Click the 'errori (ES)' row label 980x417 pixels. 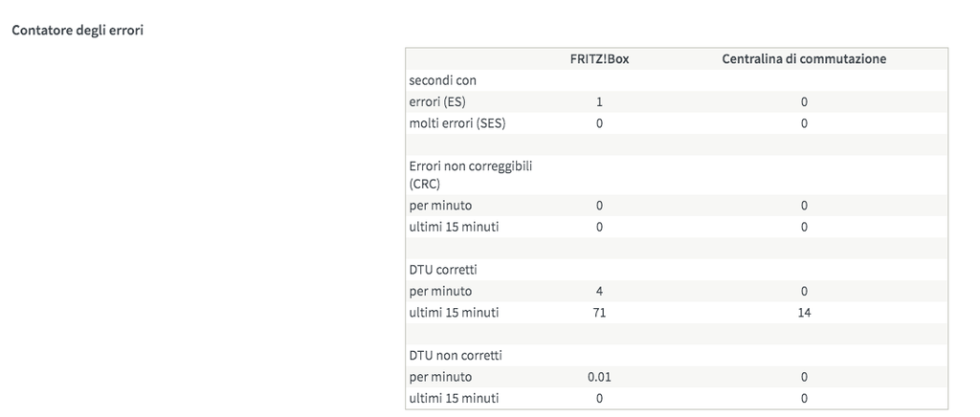[x=437, y=101]
